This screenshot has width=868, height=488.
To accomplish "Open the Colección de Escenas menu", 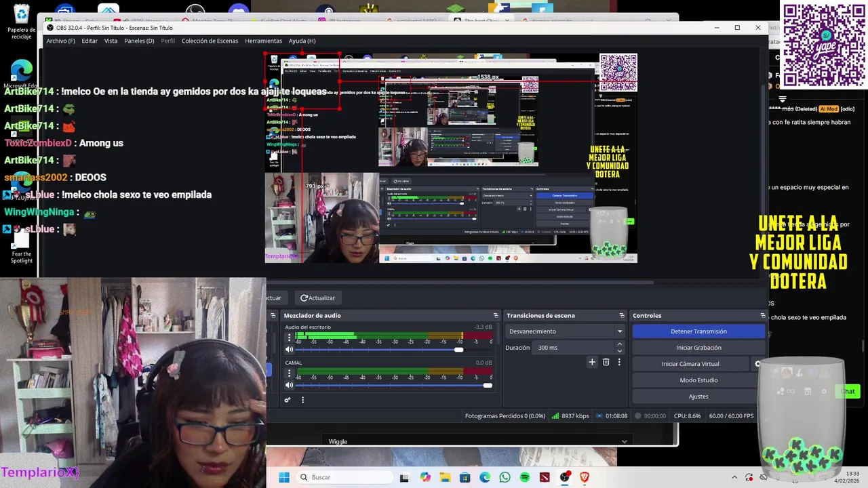I will pyautogui.click(x=210, y=41).
